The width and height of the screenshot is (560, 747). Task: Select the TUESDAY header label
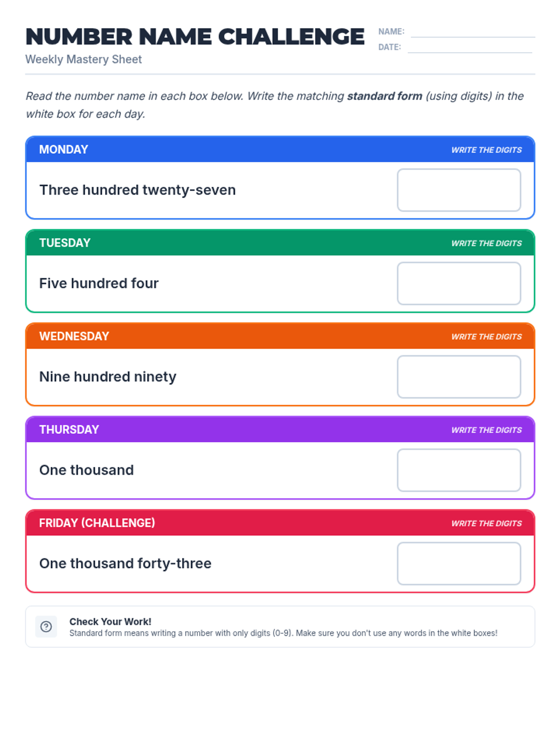pyautogui.click(x=65, y=243)
